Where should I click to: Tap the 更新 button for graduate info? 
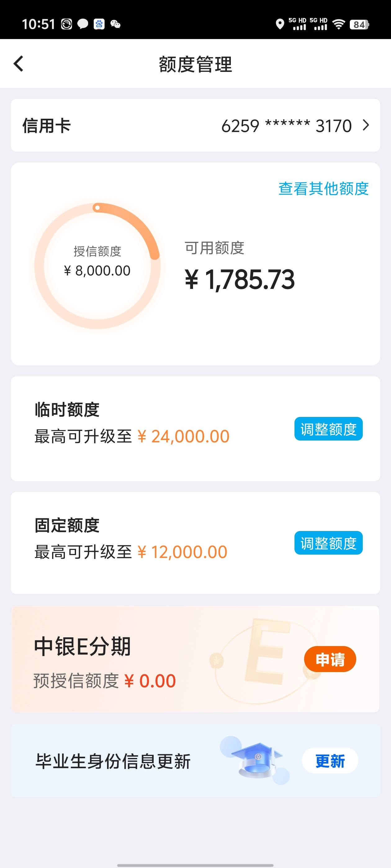click(330, 761)
